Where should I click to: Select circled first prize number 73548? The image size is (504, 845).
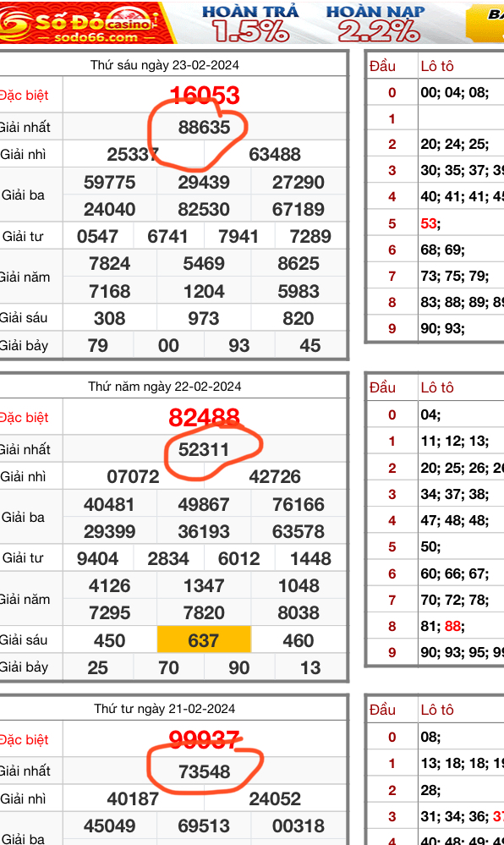click(205, 771)
